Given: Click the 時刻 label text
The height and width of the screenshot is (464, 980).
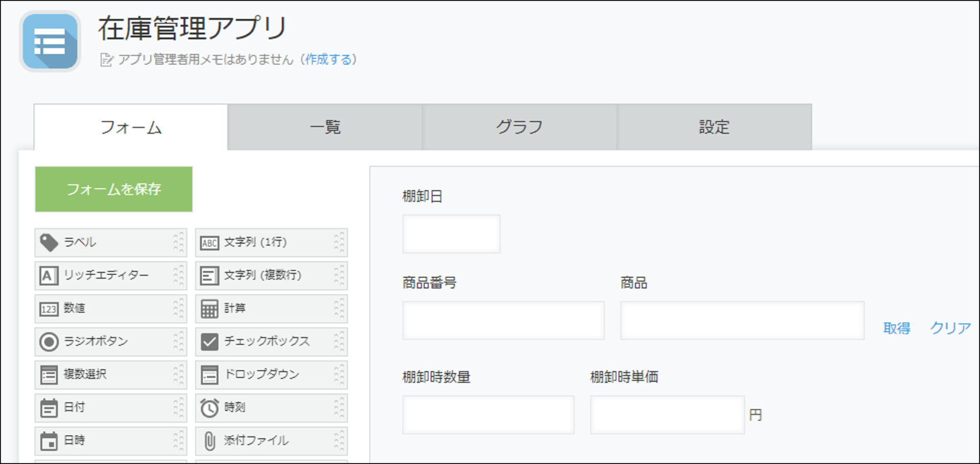Looking at the screenshot, I should (x=235, y=407).
